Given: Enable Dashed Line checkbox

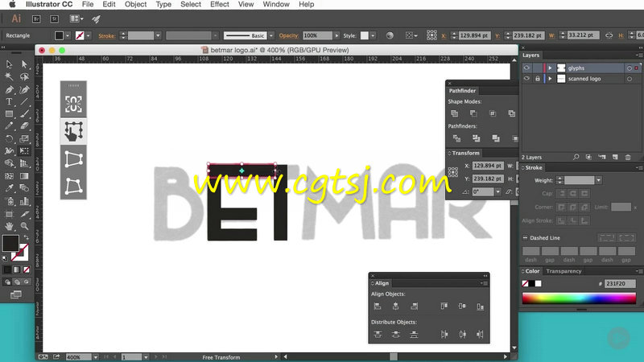Looking at the screenshot, I should point(525,237).
